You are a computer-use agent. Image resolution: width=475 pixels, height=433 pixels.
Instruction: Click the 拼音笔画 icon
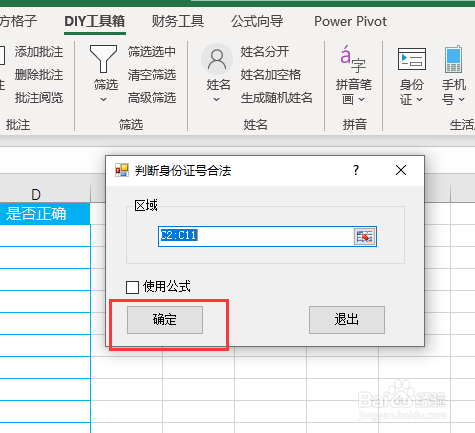pyautogui.click(x=353, y=59)
